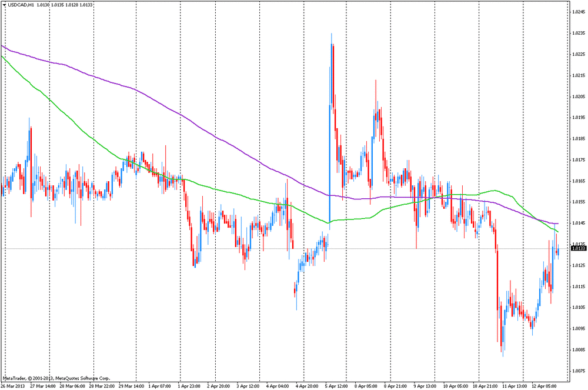588x390 pixels.
Task: Select the 27 Mar 14:00 time label
Action: click(x=43, y=386)
